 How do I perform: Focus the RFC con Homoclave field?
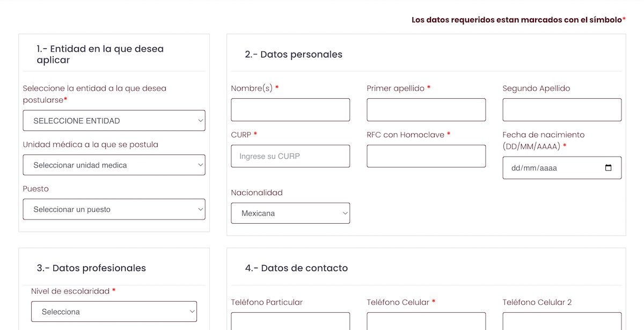coord(426,156)
